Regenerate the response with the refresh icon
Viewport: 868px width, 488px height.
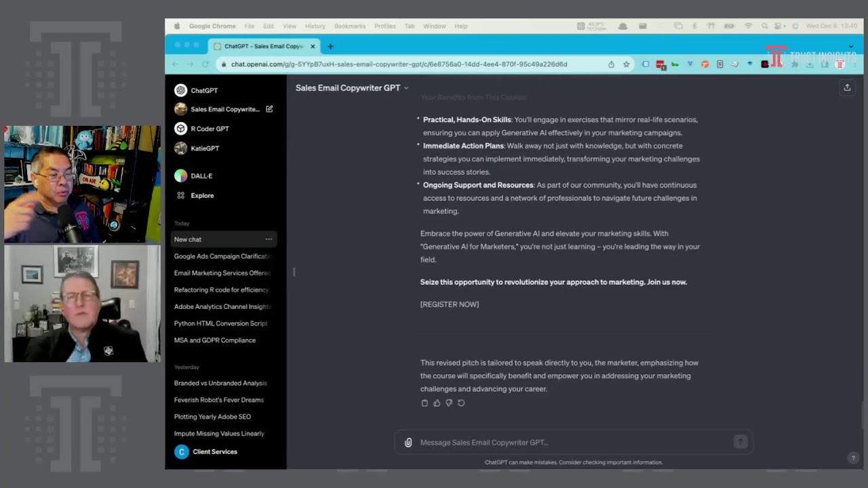tap(461, 403)
